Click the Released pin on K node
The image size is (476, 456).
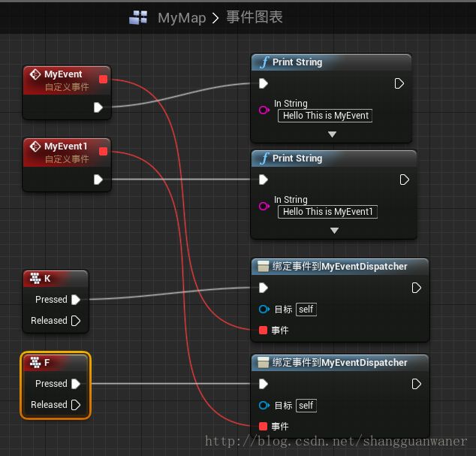76,321
